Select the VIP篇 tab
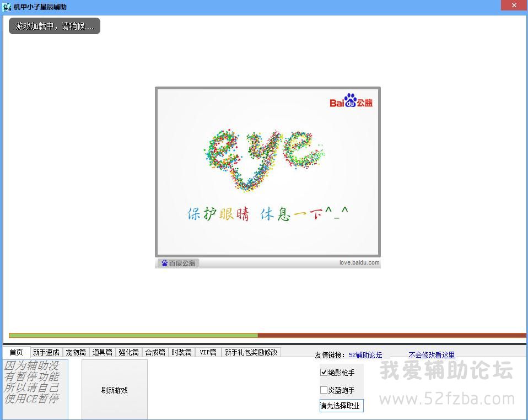This screenshot has height=420, width=528. [x=208, y=352]
